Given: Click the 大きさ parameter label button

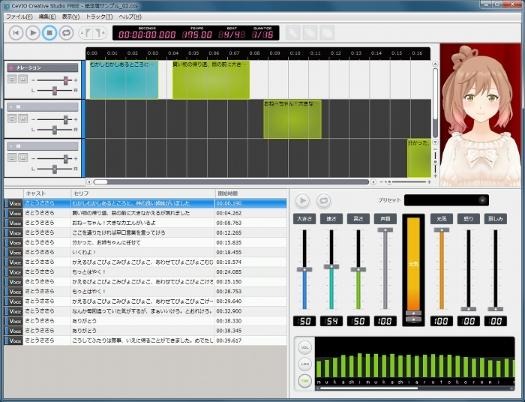Looking at the screenshot, I should (304, 219).
